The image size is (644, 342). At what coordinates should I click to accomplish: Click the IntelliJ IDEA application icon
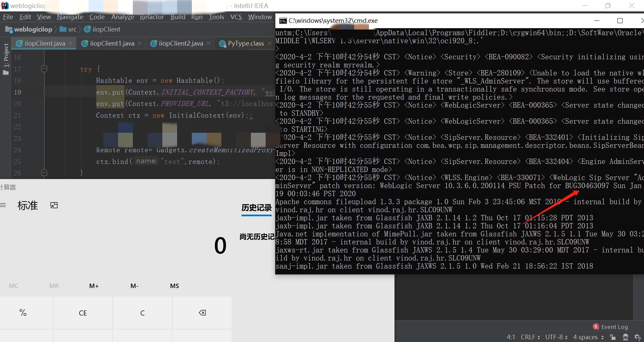[5, 6]
